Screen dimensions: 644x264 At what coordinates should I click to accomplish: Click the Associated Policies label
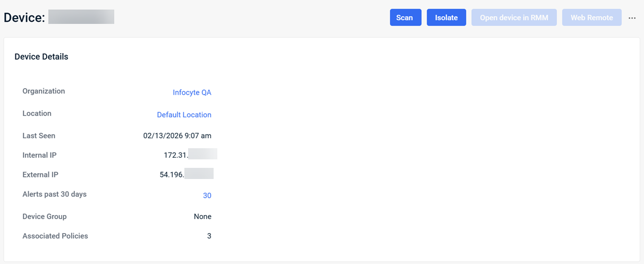(x=55, y=236)
